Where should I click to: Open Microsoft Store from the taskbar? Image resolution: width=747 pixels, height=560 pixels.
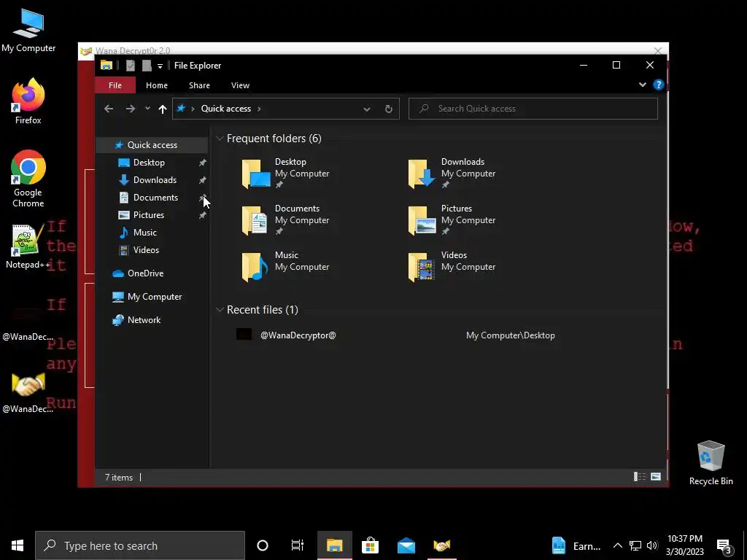(370, 545)
